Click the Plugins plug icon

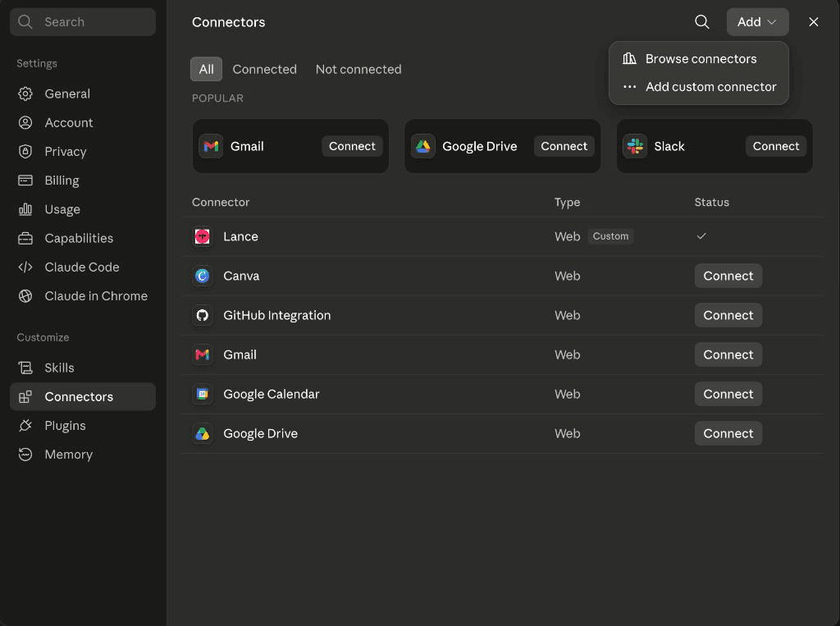[x=25, y=426]
